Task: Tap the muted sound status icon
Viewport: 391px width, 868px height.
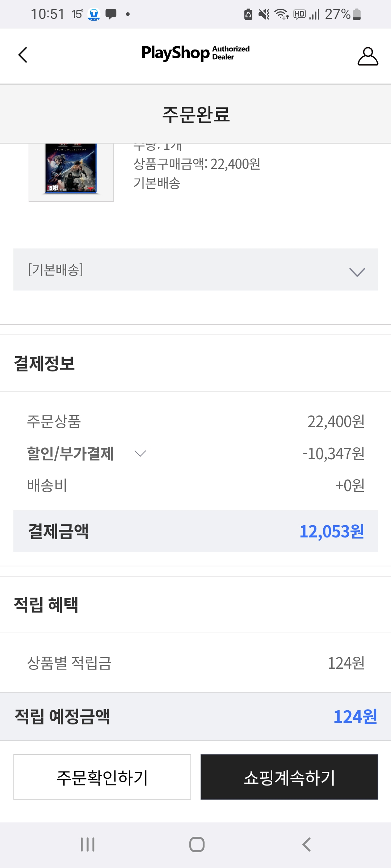Action: (x=264, y=14)
